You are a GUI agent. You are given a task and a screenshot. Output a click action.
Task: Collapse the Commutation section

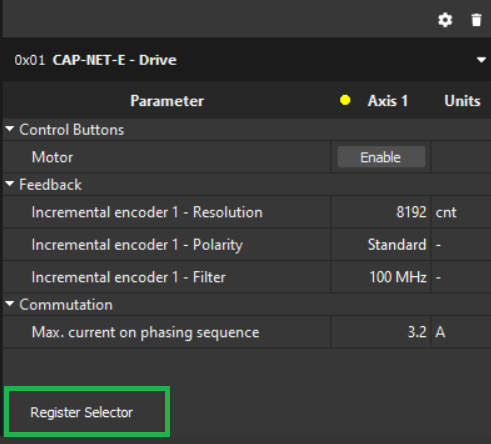tap(10, 304)
